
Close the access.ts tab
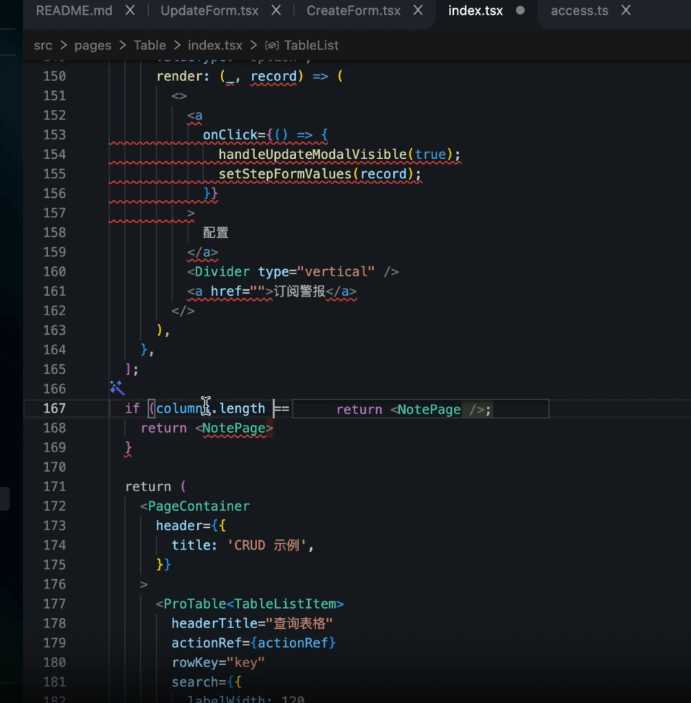pyautogui.click(x=626, y=10)
